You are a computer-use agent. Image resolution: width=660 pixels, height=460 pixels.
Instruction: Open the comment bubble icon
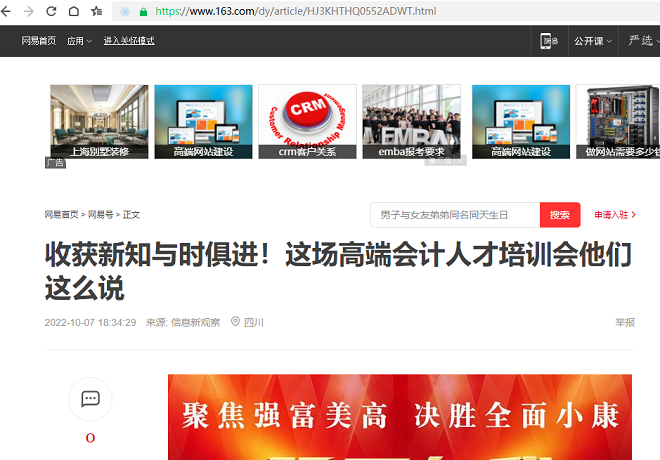tap(90, 398)
